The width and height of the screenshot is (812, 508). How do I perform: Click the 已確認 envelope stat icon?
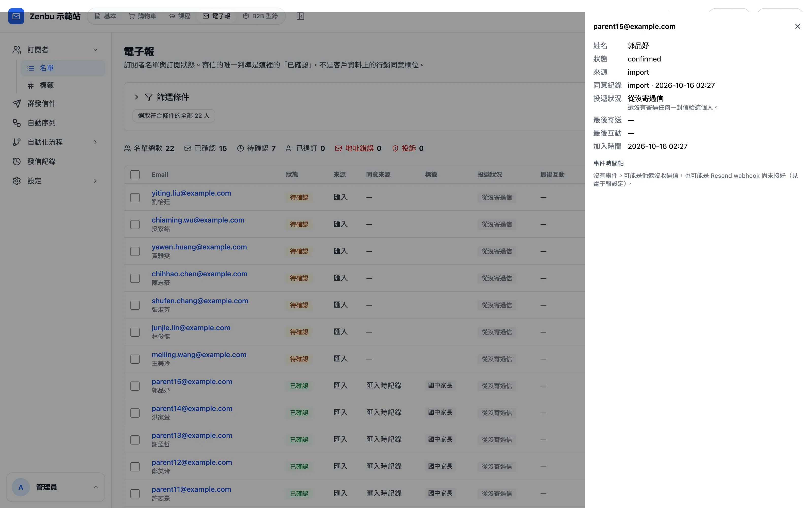click(x=188, y=148)
